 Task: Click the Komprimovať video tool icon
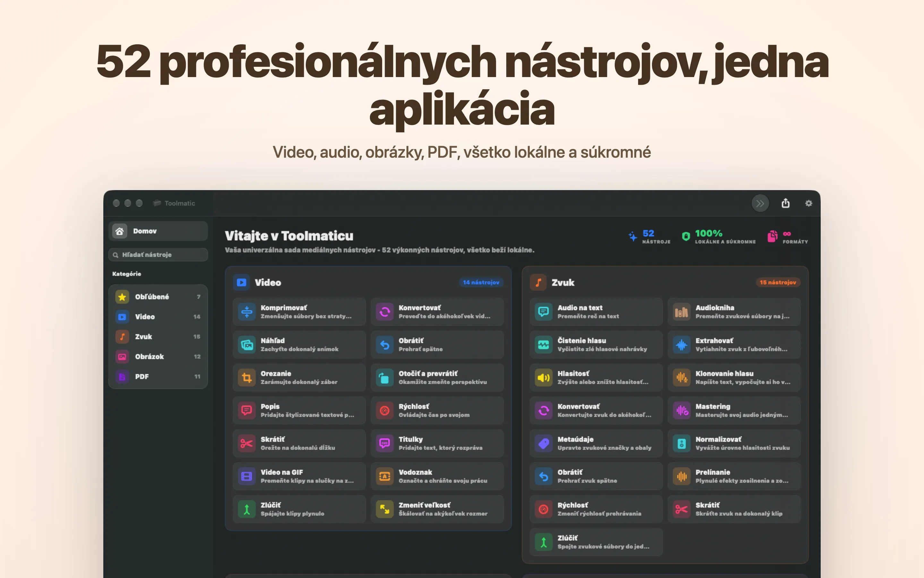pos(247,312)
